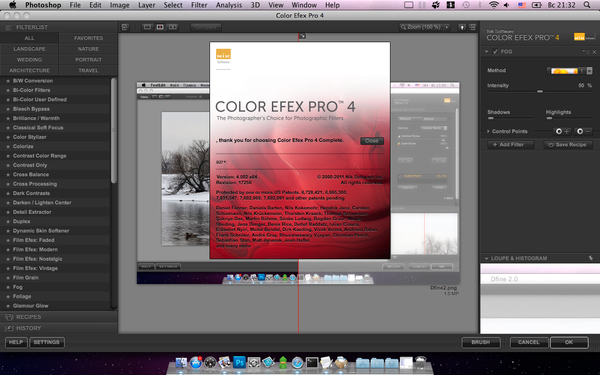Pin the loupe position icon
Screen dimensions: 600x375
591,258
